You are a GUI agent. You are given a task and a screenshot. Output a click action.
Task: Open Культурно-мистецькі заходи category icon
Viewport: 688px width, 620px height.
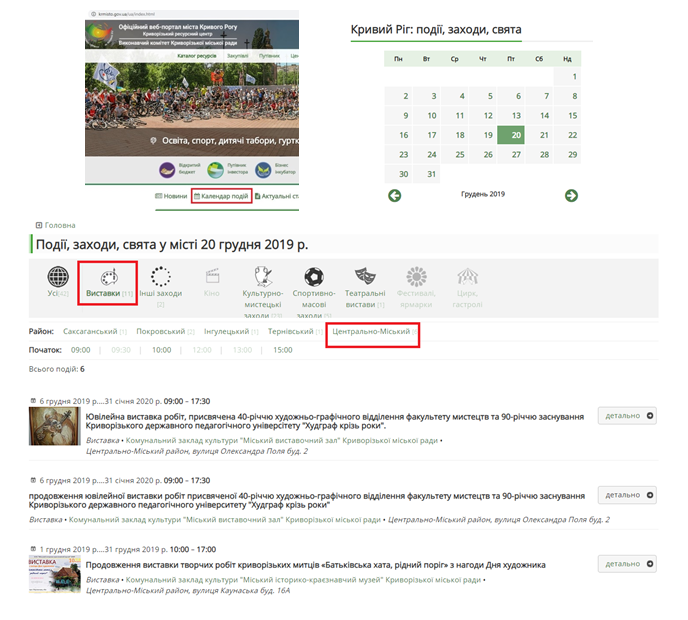[x=263, y=276]
